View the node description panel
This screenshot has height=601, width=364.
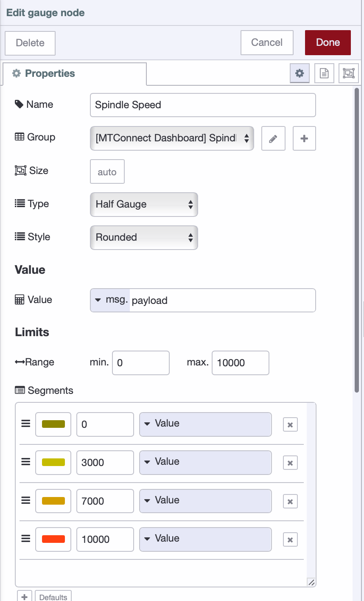[x=324, y=73]
